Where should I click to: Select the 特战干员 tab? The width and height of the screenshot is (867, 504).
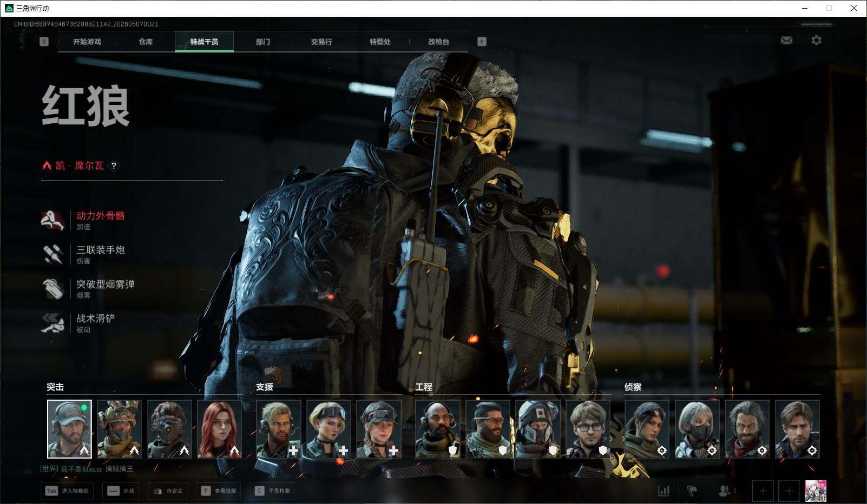point(204,42)
